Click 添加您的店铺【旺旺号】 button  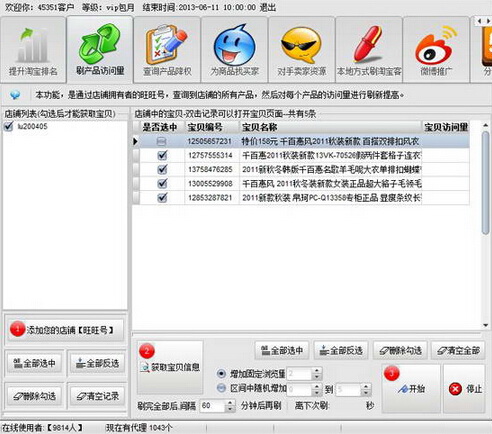pos(65,330)
